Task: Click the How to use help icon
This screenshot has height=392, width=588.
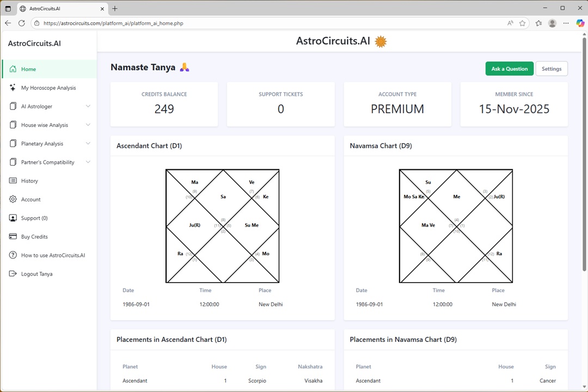Action: click(13, 255)
